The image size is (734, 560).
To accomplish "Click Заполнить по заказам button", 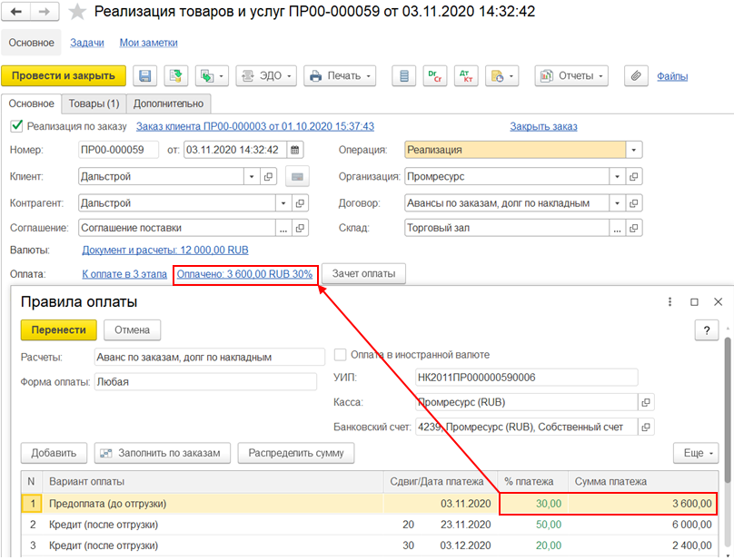I will pyautogui.click(x=163, y=453).
